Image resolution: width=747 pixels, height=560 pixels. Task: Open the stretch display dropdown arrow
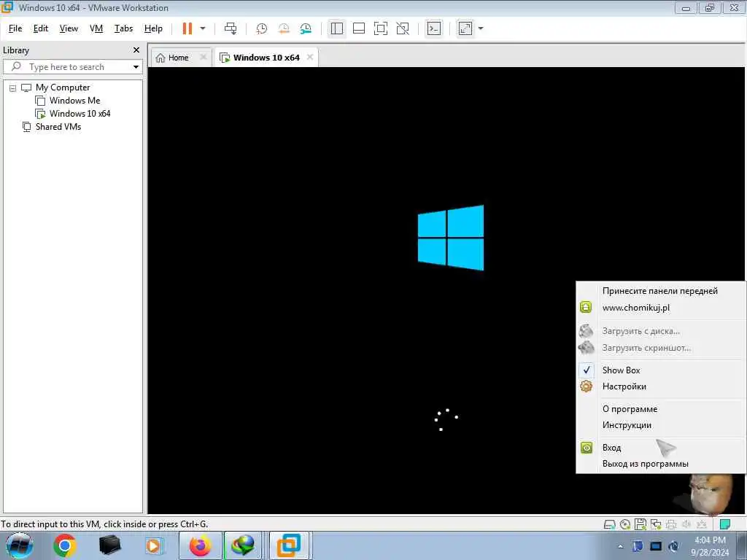481,28
